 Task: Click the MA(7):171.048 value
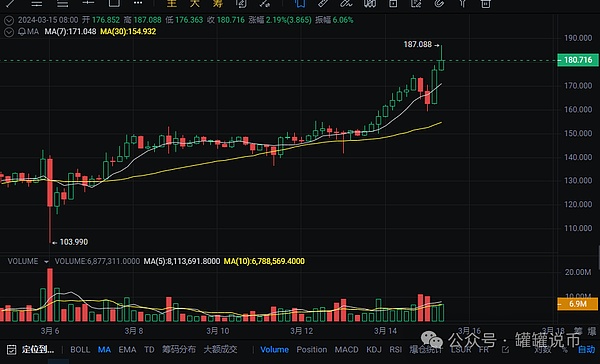click(70, 32)
